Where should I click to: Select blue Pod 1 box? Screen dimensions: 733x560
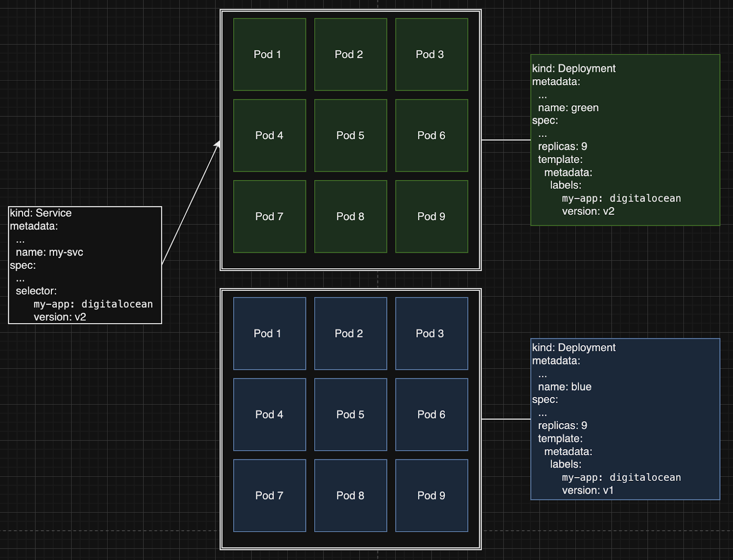pyautogui.click(x=269, y=333)
